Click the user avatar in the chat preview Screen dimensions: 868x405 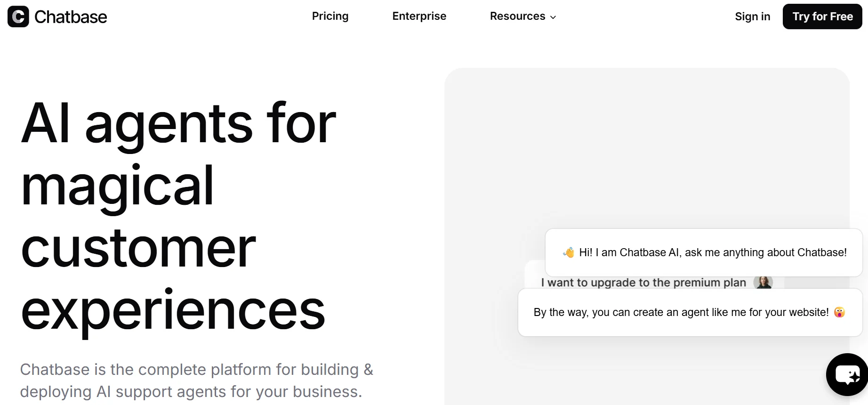pos(764,282)
